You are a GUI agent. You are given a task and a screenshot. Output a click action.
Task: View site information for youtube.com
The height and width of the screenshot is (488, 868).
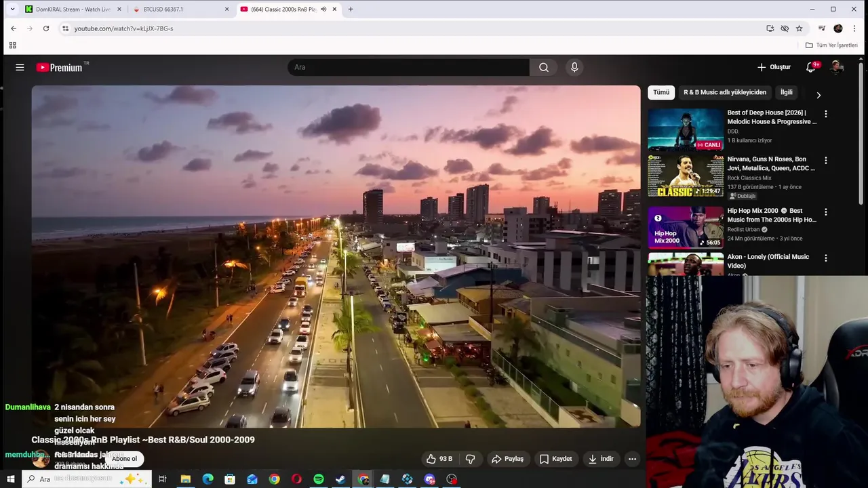point(65,28)
